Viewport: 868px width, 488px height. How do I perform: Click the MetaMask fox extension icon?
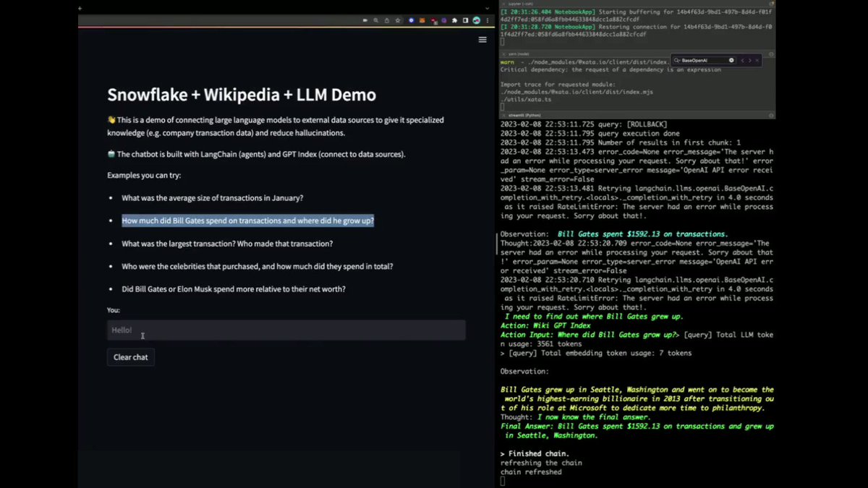[422, 21]
